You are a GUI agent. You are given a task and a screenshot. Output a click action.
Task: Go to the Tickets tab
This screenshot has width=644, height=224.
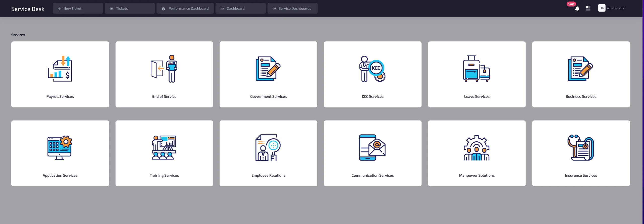click(130, 9)
